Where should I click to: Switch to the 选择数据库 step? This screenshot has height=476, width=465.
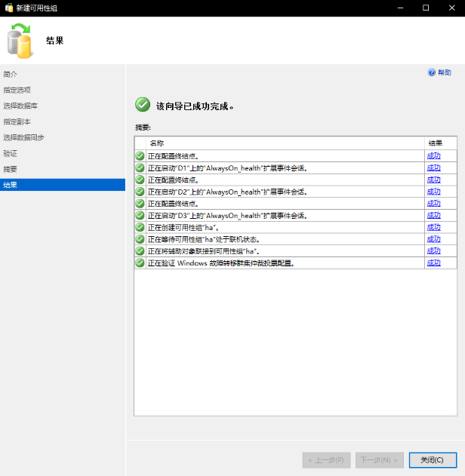(20, 106)
